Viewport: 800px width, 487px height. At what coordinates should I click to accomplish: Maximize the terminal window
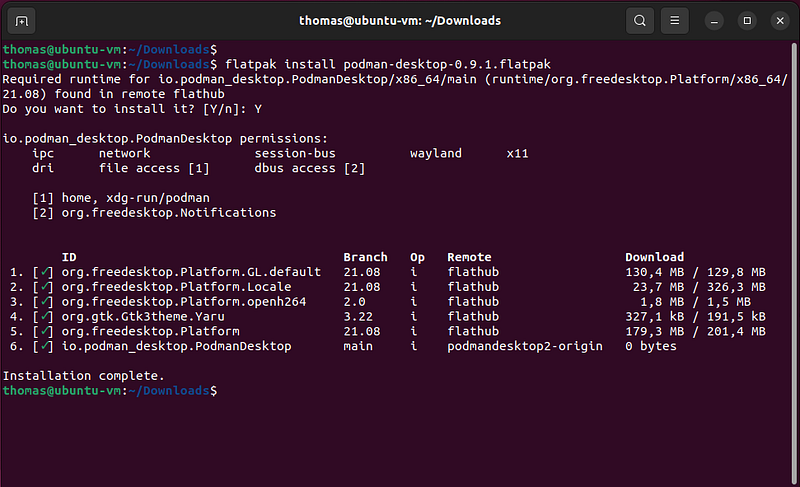tap(747, 21)
